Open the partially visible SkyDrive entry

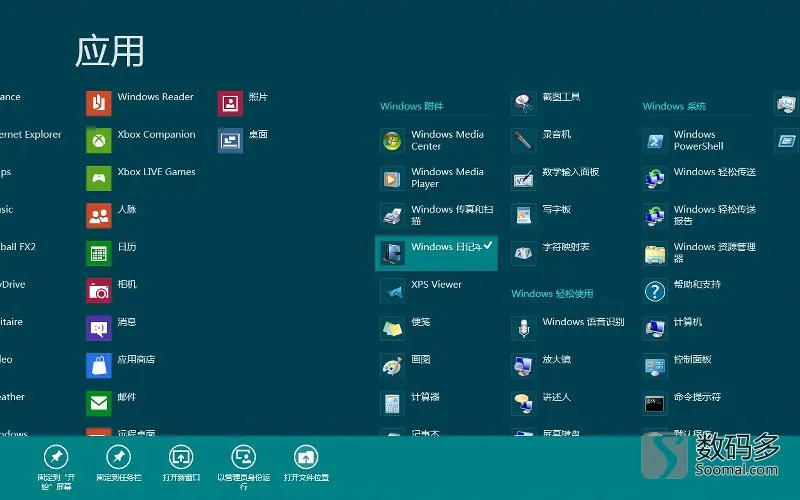tap(13, 285)
